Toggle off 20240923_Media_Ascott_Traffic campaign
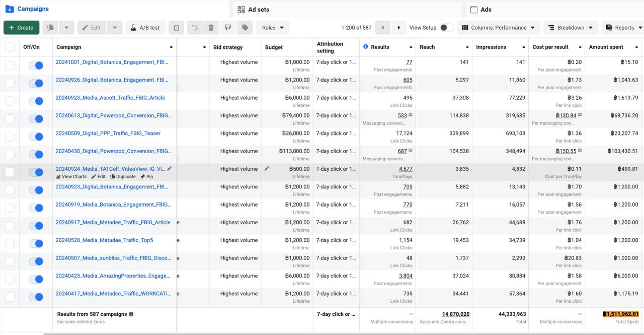 click(36, 101)
